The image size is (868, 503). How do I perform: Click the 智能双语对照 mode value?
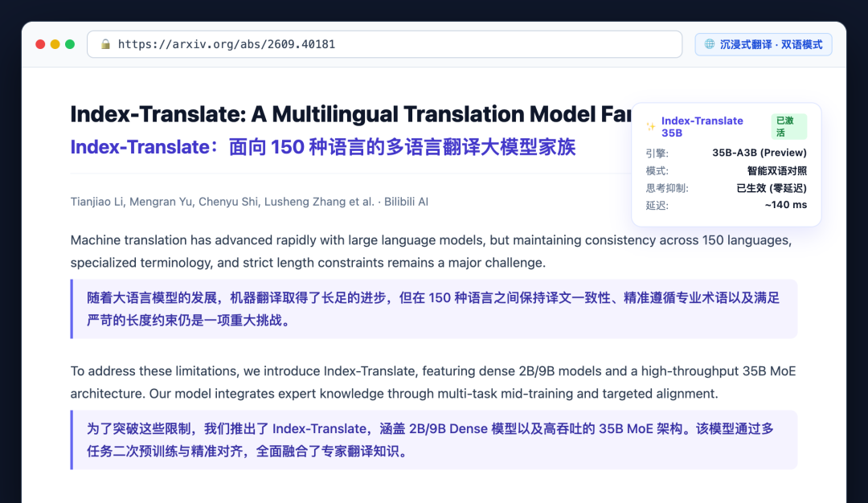[776, 170]
